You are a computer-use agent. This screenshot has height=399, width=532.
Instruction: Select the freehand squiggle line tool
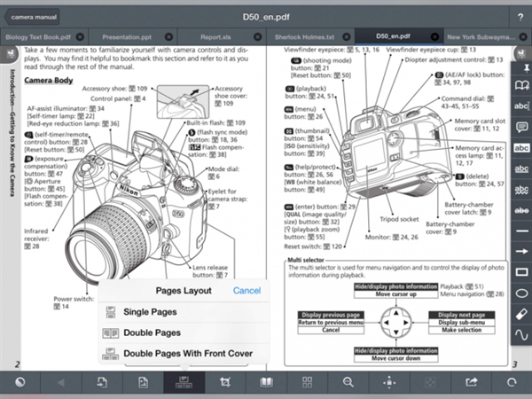pos(522,334)
